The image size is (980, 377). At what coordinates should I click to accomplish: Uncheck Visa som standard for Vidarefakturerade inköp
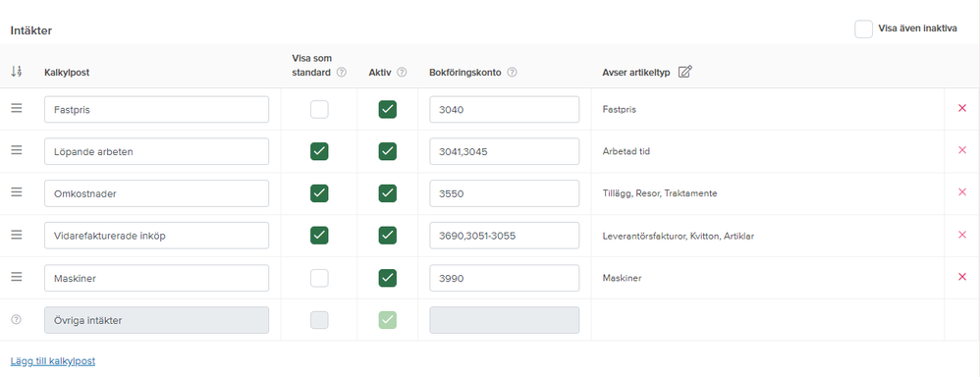pyautogui.click(x=319, y=235)
